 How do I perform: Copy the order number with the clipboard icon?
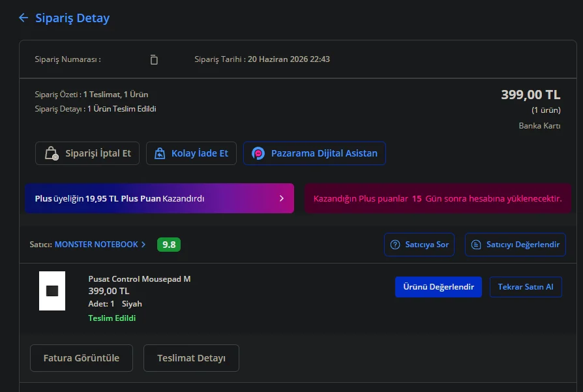153,59
